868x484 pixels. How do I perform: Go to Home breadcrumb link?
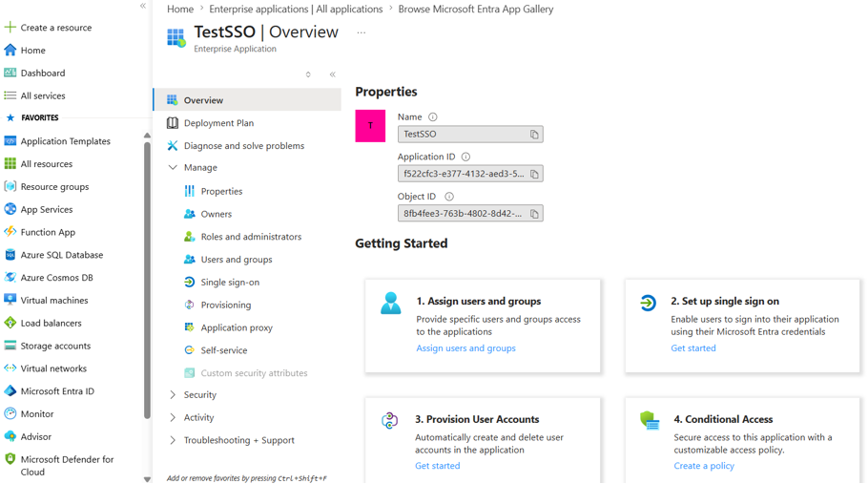click(180, 9)
